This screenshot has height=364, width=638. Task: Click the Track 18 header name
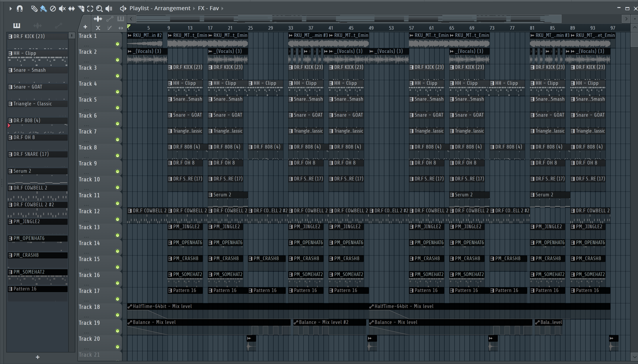pyautogui.click(x=89, y=307)
